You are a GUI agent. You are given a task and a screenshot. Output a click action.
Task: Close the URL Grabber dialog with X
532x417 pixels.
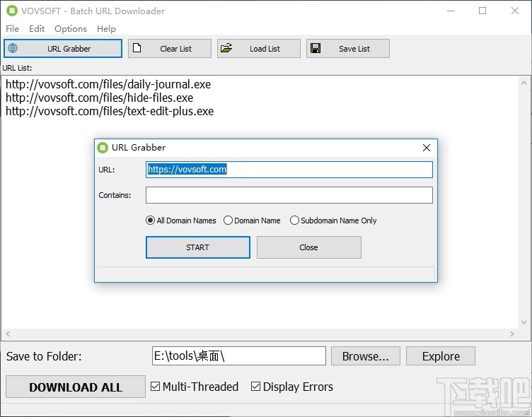click(427, 148)
